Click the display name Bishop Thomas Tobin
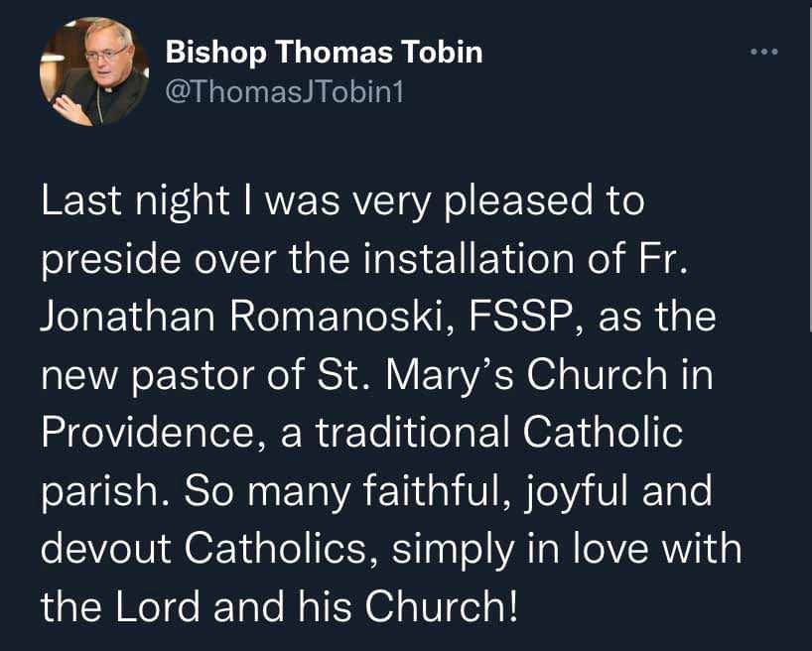Screen dimensions: 812x651 tap(325, 53)
